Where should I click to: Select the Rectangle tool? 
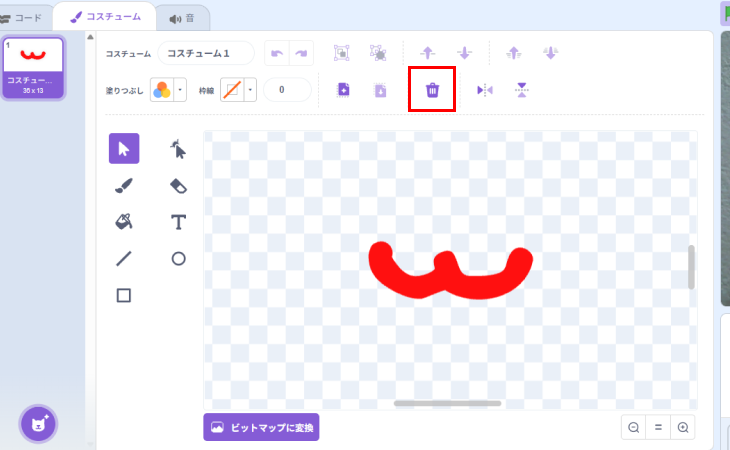pyautogui.click(x=124, y=295)
